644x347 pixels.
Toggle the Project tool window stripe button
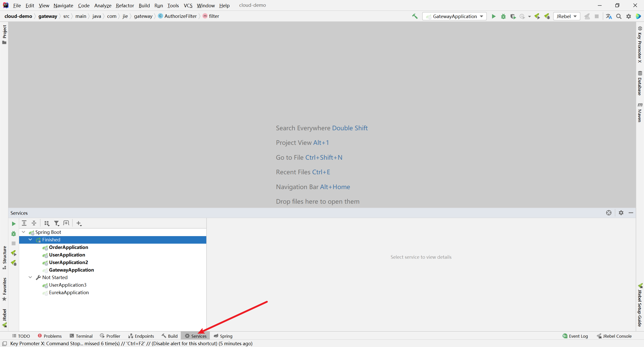[4, 34]
